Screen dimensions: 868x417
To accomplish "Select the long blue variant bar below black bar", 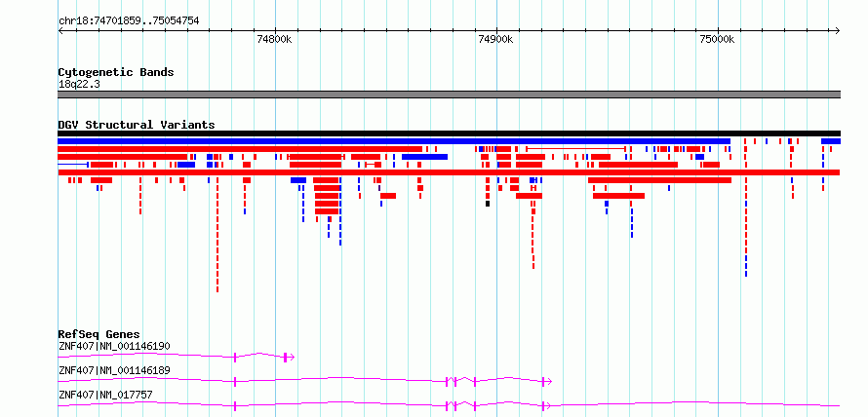I will [394, 141].
